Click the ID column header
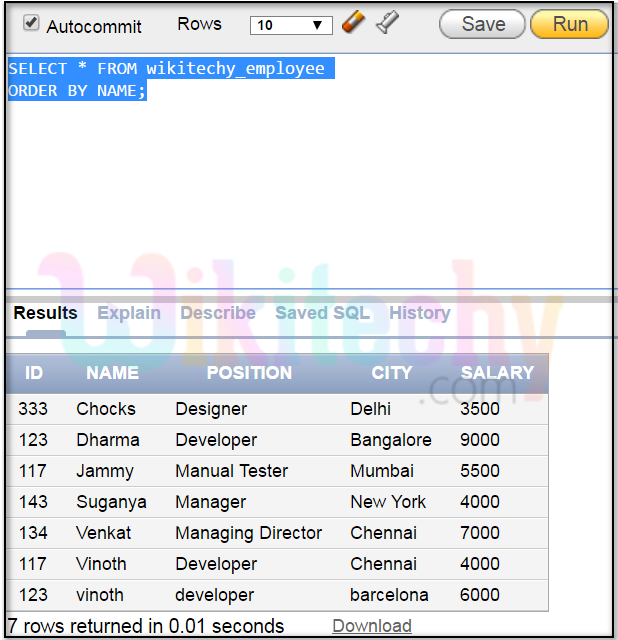The image size is (618, 640). click(x=34, y=373)
